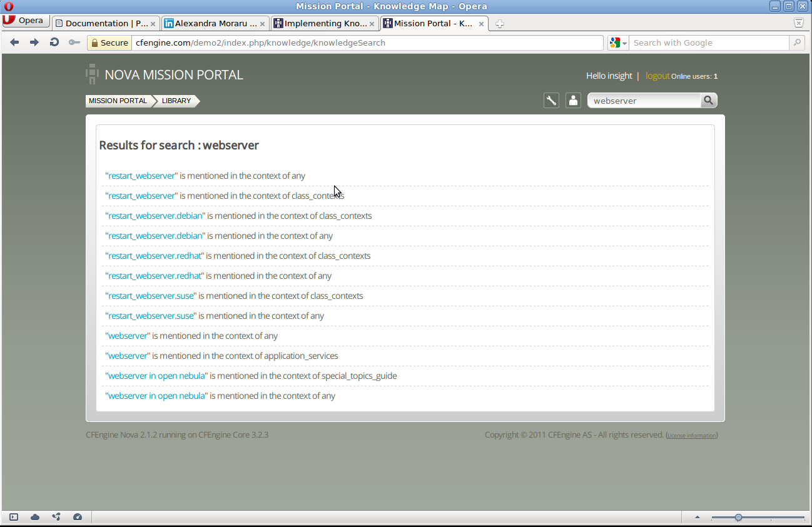The width and height of the screenshot is (812, 527).
Task: Open the License information link
Action: [691, 436]
